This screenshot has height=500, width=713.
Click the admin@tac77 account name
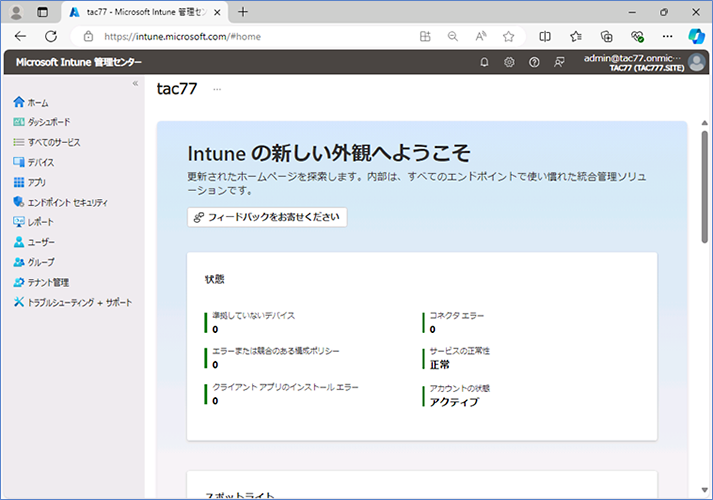coord(633,58)
